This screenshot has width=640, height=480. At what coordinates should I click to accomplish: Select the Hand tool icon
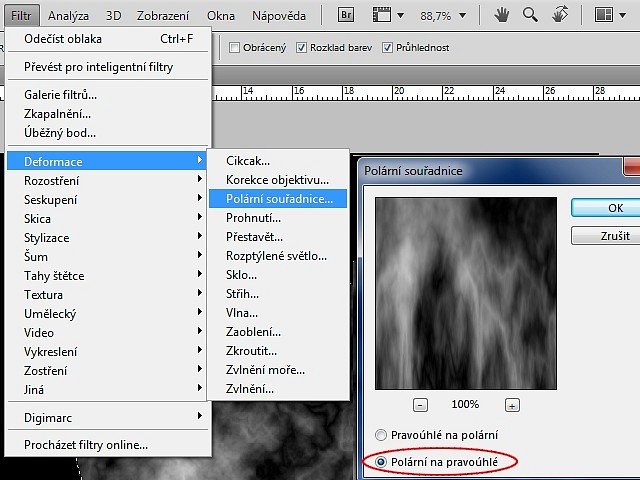502,16
